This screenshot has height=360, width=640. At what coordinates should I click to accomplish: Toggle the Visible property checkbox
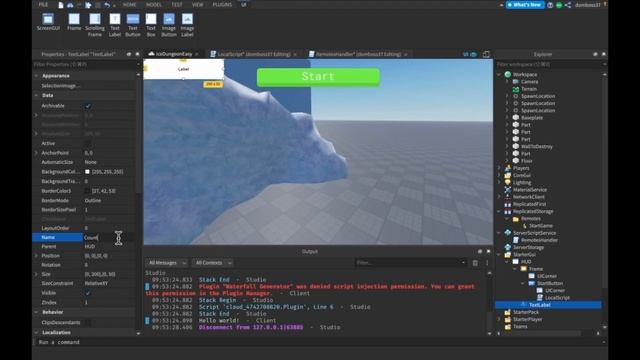[x=88, y=293]
